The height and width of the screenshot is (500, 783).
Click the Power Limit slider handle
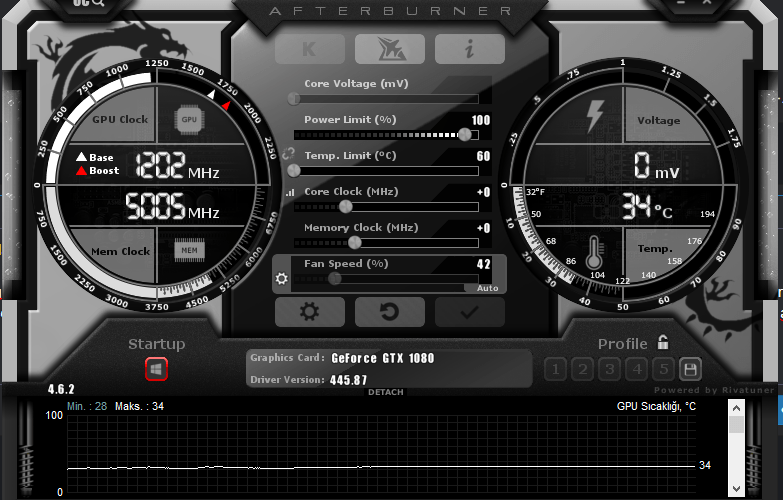click(x=464, y=134)
